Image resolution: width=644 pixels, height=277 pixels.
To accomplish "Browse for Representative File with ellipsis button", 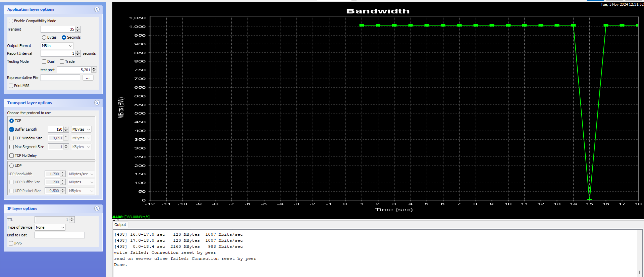I will [x=88, y=78].
